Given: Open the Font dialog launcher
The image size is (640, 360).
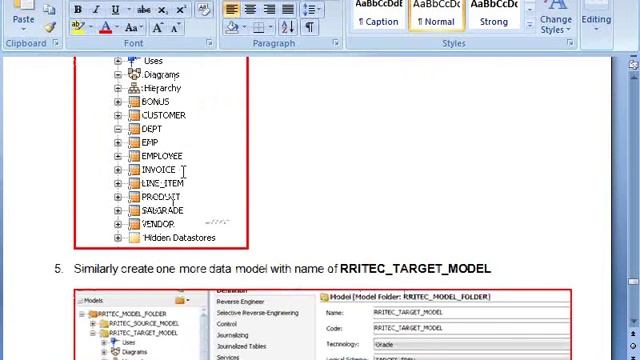Looking at the screenshot, I should tap(209, 43).
